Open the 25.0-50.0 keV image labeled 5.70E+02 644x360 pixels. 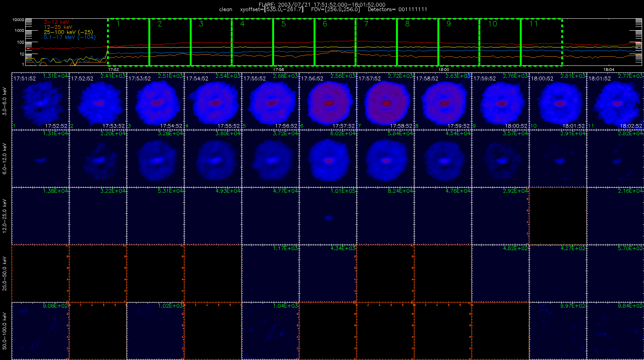(x=615, y=273)
